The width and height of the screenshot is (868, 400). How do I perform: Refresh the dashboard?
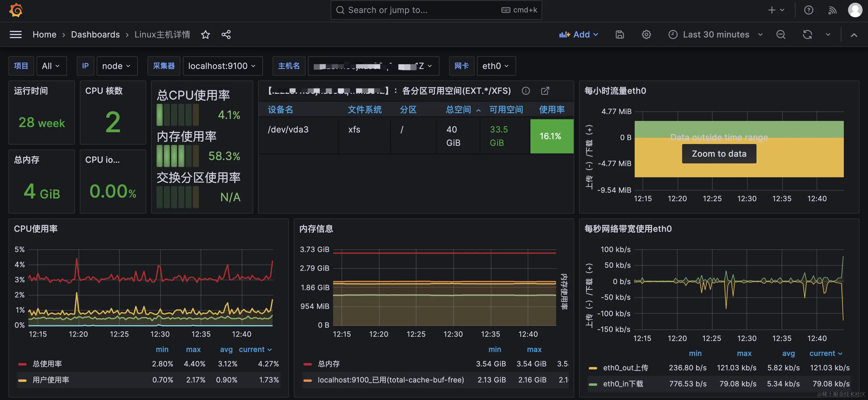point(807,34)
